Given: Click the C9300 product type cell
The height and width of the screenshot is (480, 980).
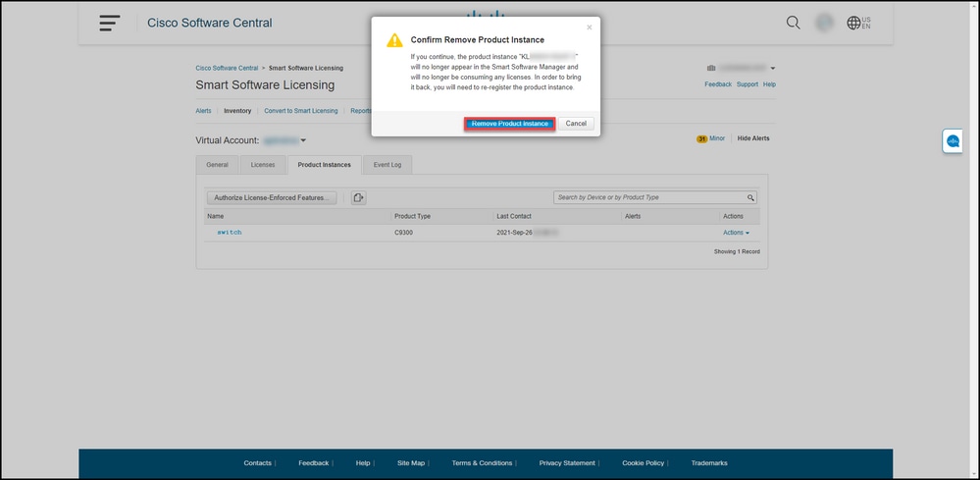Looking at the screenshot, I should 404,233.
